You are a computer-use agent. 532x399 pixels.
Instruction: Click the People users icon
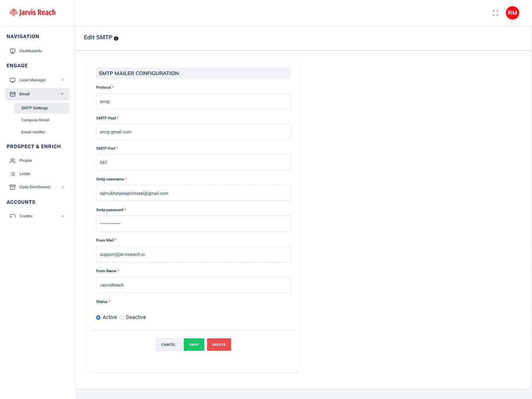(x=12, y=161)
